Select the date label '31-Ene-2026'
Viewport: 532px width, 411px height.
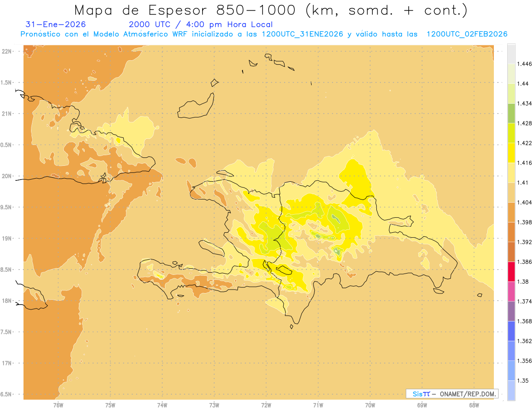coord(56,25)
